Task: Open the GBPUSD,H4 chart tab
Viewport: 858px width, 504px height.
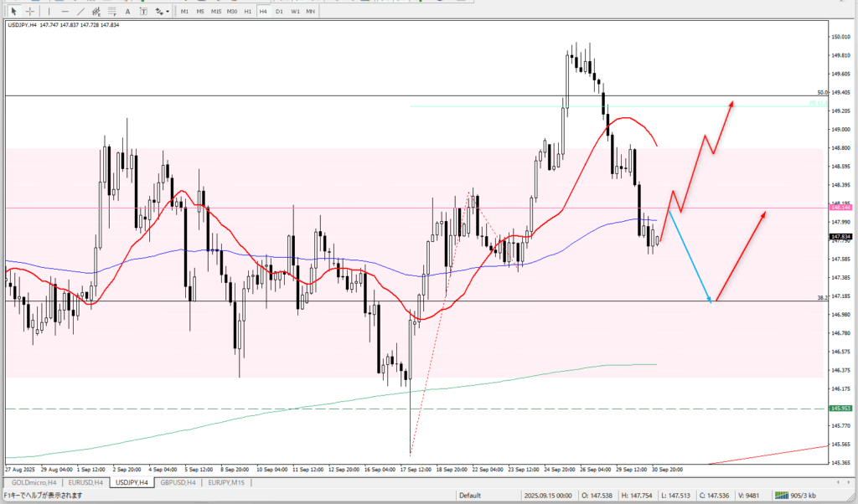Action: pyautogui.click(x=178, y=483)
